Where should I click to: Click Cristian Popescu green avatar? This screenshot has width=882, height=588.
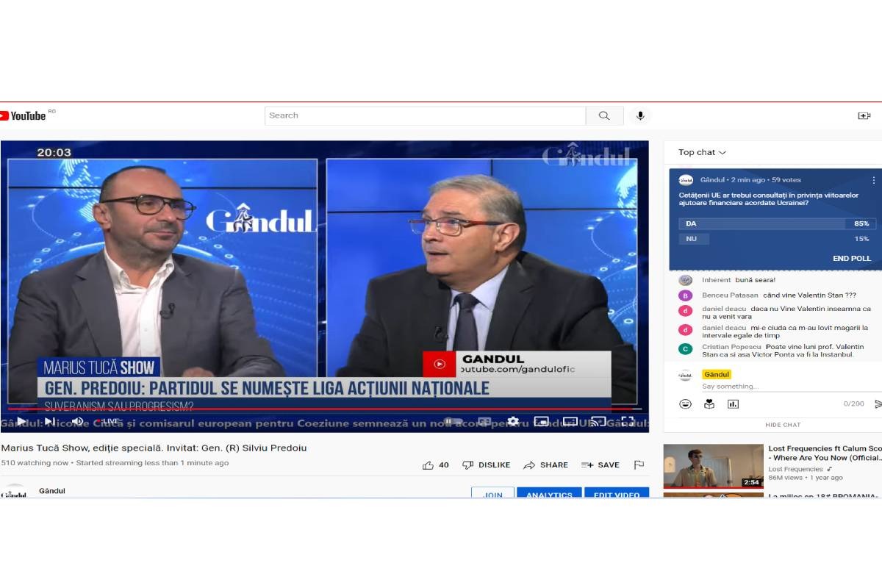(685, 349)
